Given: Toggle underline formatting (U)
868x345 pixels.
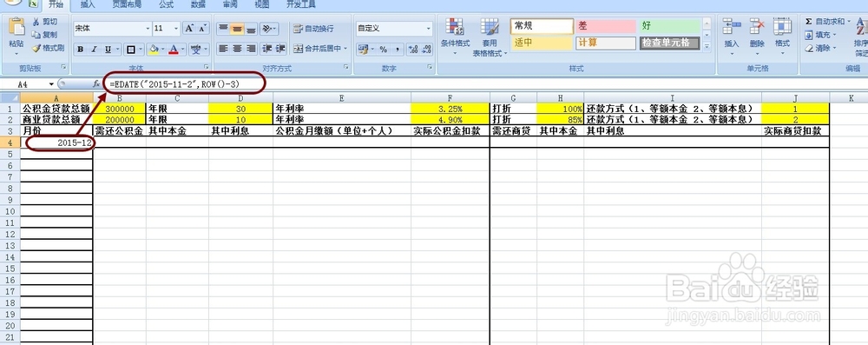Looking at the screenshot, I should (108, 50).
